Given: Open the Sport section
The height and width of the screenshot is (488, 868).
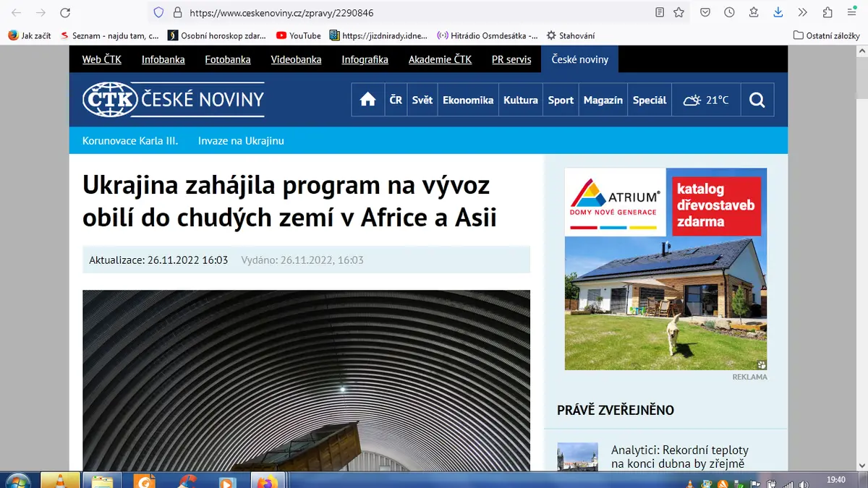Looking at the screenshot, I should 561,100.
